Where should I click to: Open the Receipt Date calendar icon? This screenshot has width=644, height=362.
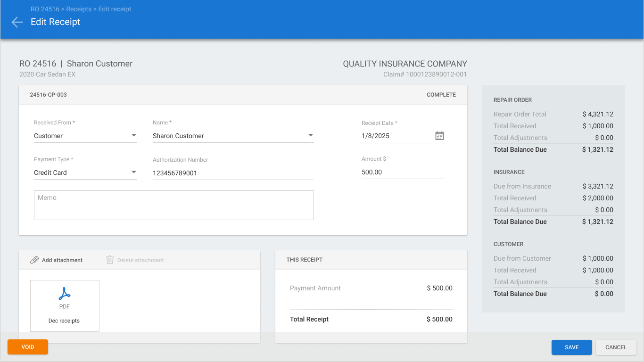tap(439, 136)
